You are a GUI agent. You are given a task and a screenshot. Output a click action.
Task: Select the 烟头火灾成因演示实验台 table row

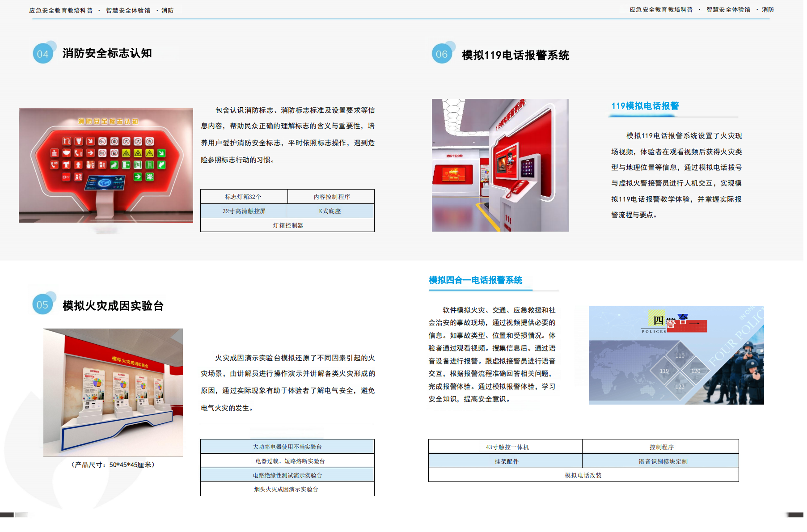287,489
